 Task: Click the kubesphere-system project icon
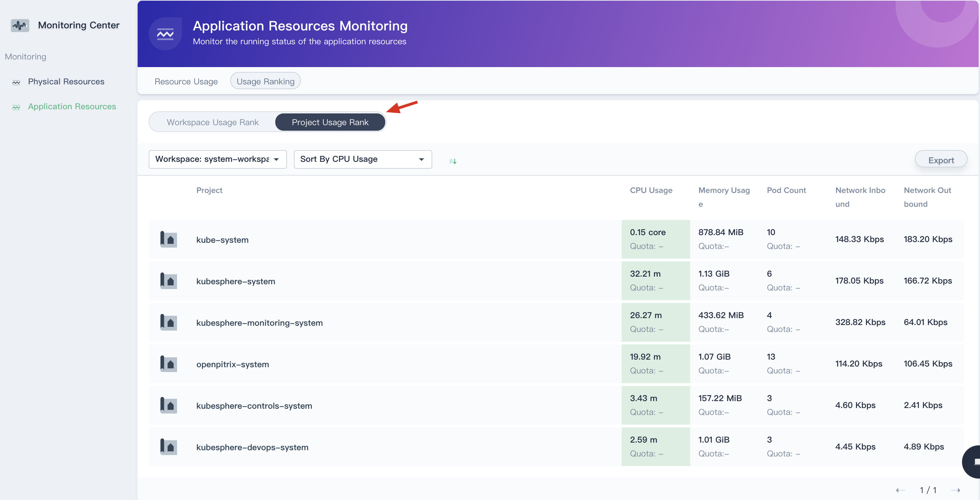coord(168,281)
